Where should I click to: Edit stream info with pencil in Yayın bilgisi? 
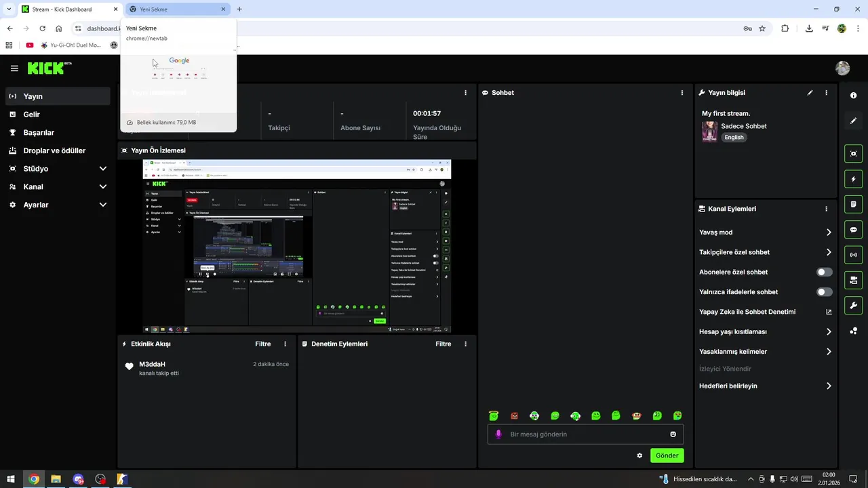[810, 93]
